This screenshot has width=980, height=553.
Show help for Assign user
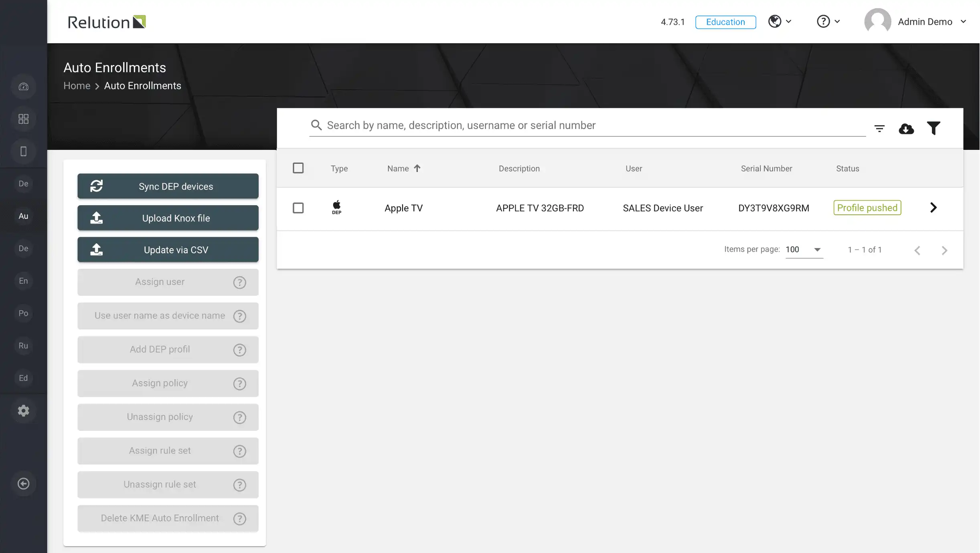point(239,283)
